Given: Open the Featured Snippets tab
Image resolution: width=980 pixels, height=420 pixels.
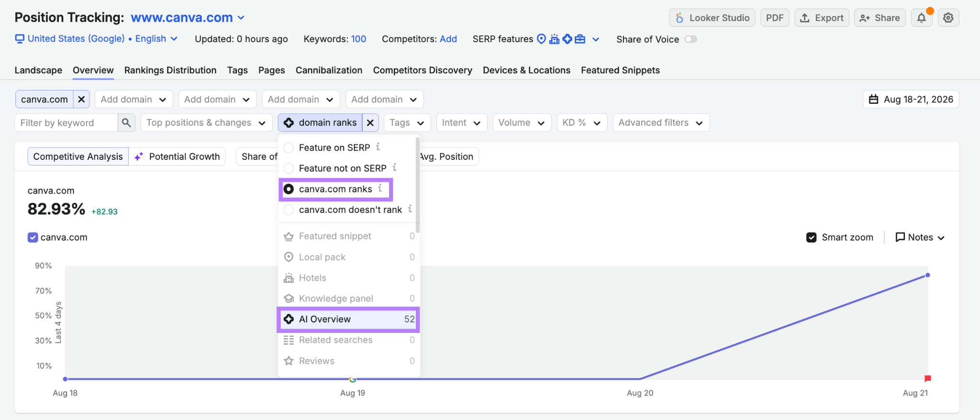Looking at the screenshot, I should click(x=620, y=70).
